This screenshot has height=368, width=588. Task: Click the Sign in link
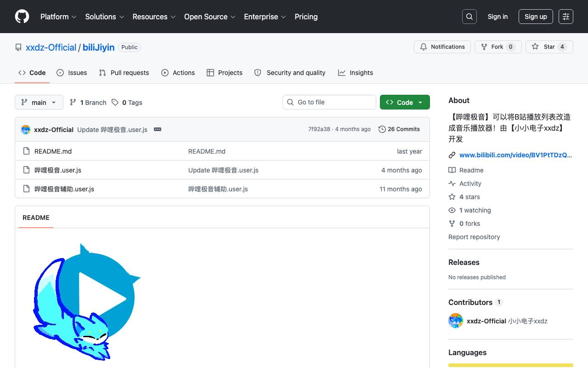coord(498,17)
